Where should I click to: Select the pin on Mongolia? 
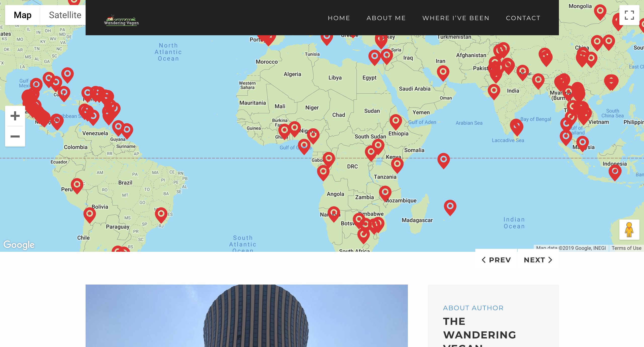pyautogui.click(x=600, y=12)
